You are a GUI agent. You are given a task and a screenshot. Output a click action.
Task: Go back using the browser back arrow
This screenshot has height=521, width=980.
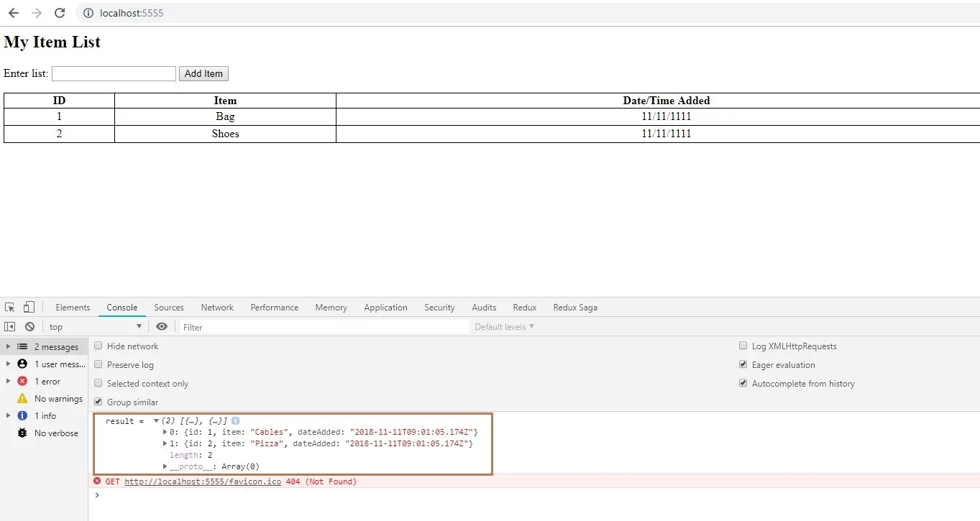(x=14, y=13)
